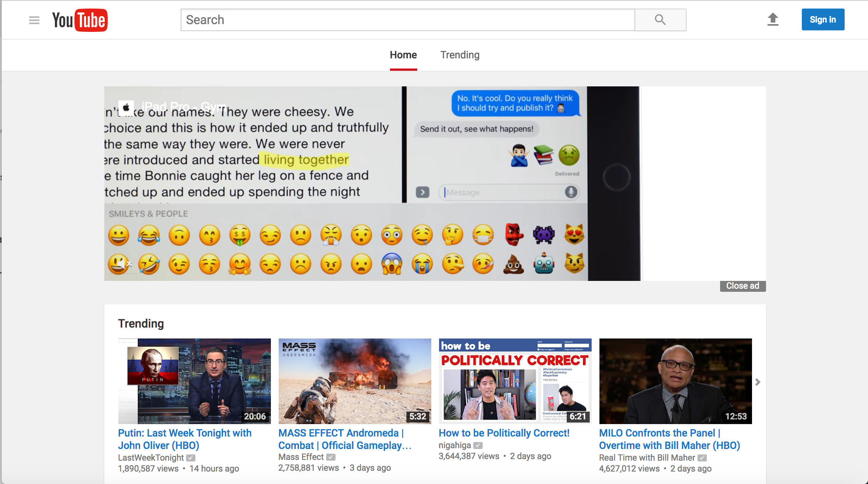
Task: Click the 'SMILEYS & PEOPLE' label
Action: 148,214
